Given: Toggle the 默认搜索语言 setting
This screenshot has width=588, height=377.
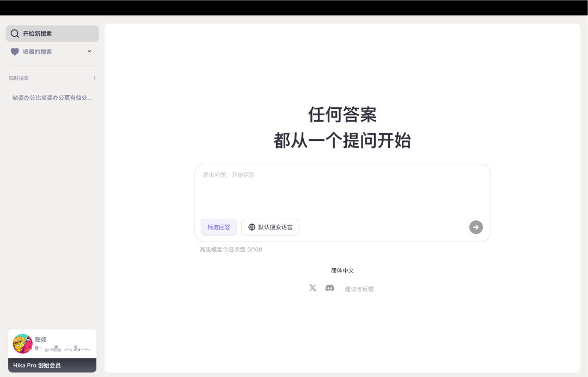Looking at the screenshot, I should (x=270, y=227).
